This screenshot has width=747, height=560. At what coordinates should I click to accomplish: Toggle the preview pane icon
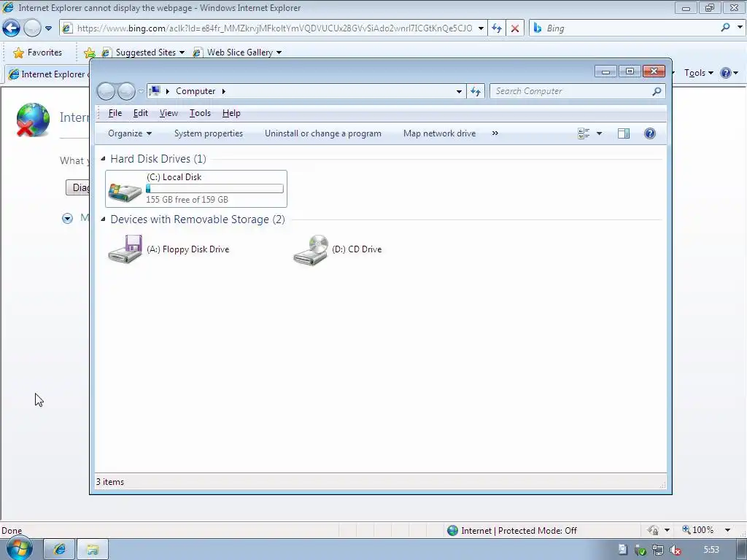pyautogui.click(x=624, y=133)
